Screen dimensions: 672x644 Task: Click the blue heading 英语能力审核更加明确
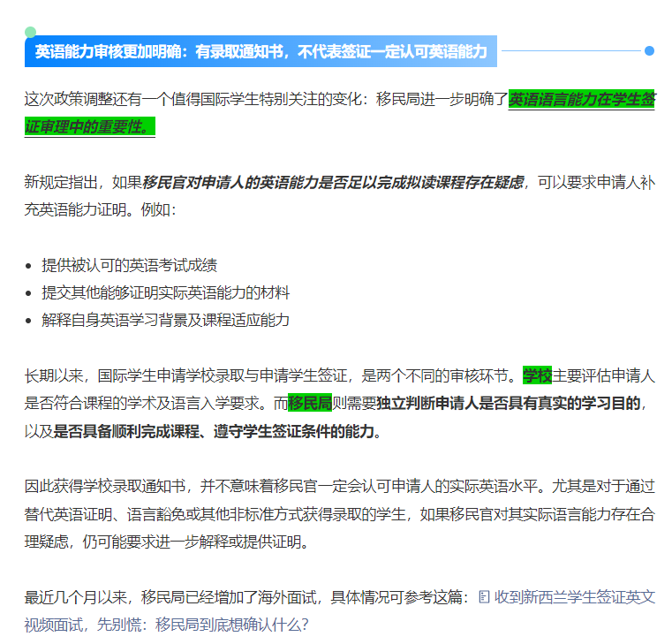[x=260, y=51]
